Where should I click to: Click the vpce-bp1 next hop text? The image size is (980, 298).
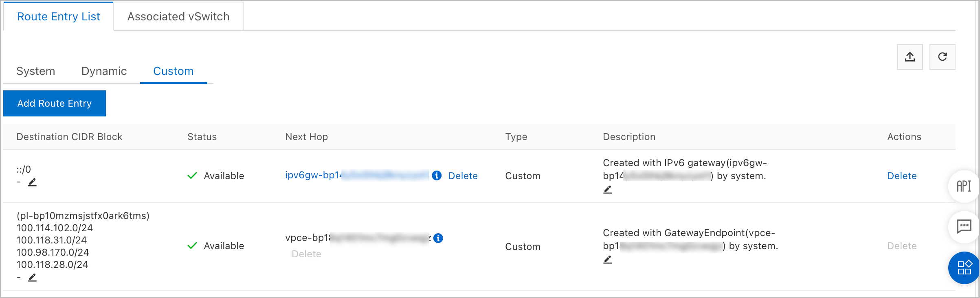click(x=358, y=238)
